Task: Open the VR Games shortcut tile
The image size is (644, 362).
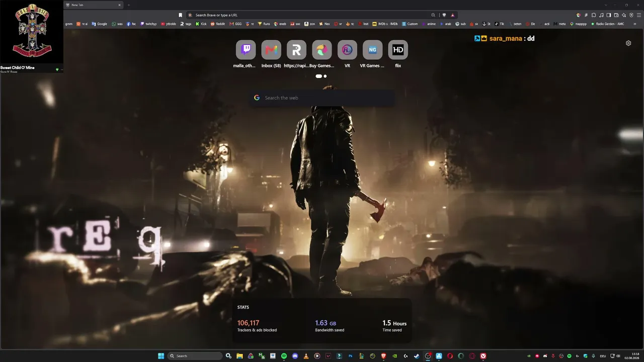Action: [372, 50]
